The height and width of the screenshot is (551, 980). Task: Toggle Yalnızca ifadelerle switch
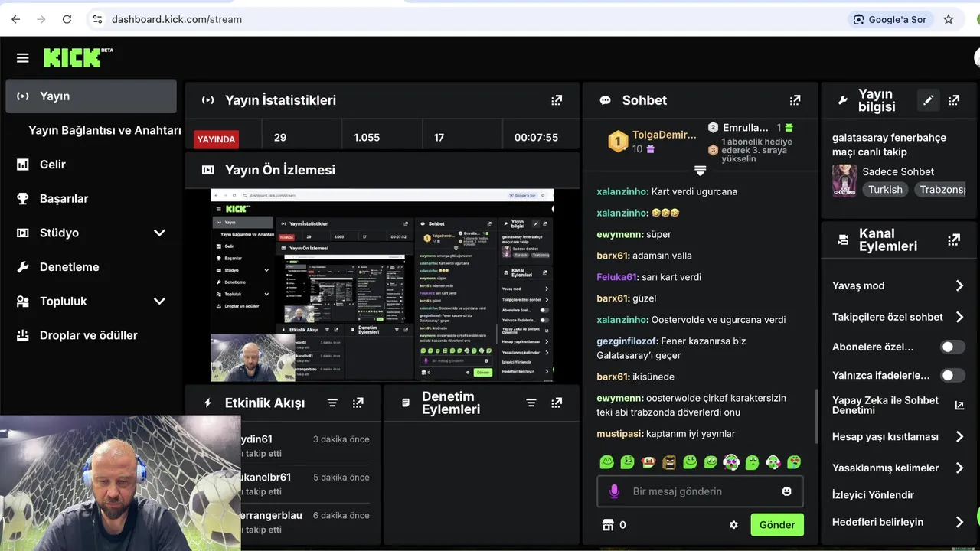point(952,375)
